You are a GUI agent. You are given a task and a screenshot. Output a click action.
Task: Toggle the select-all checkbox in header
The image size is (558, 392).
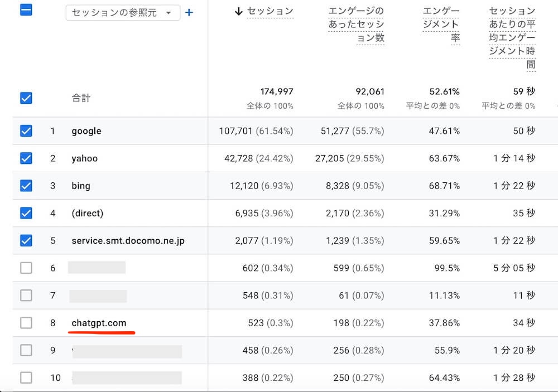click(x=26, y=10)
